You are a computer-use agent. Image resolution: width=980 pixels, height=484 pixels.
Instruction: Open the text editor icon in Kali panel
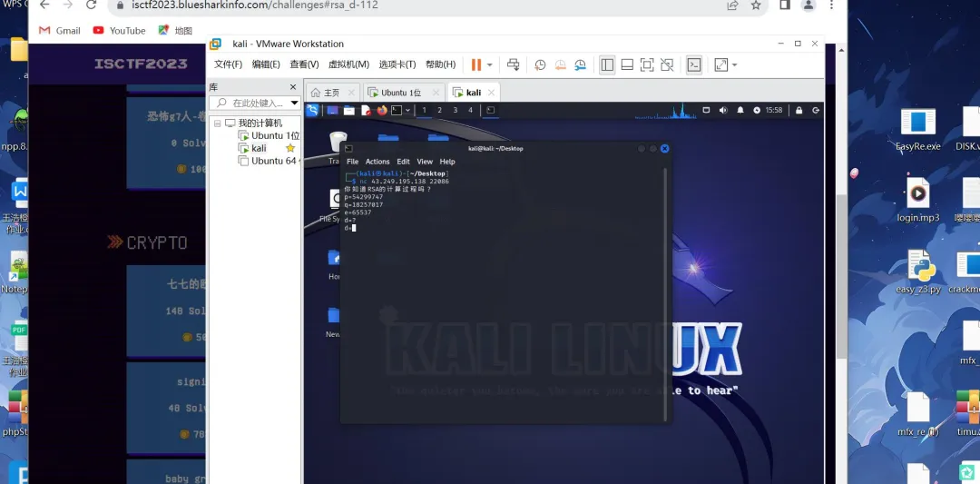point(366,110)
